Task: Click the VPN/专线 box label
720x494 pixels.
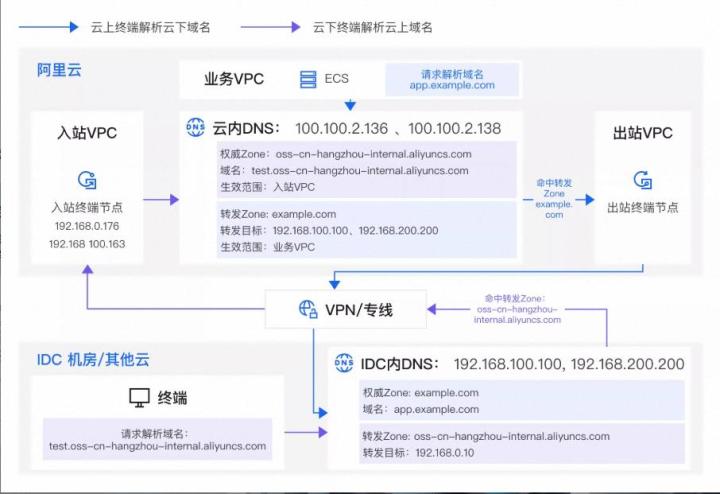Action: pos(359,310)
